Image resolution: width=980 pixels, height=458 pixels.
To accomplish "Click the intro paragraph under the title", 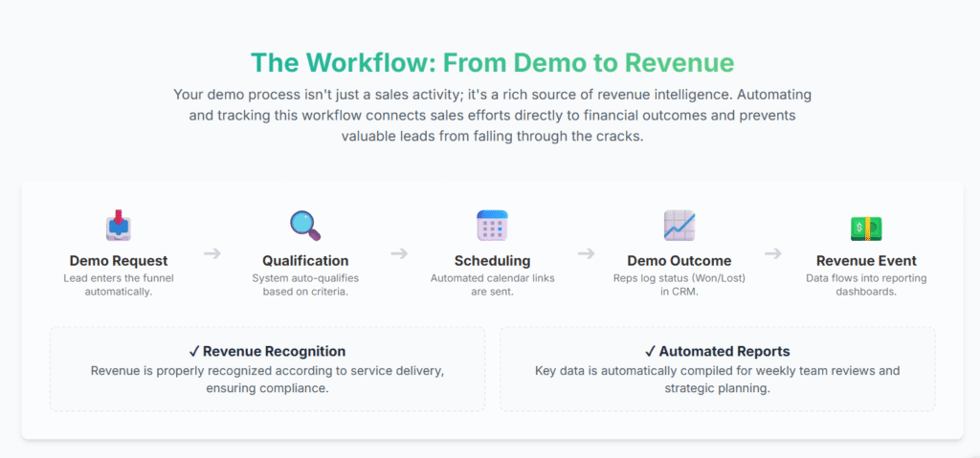I will (x=492, y=115).
